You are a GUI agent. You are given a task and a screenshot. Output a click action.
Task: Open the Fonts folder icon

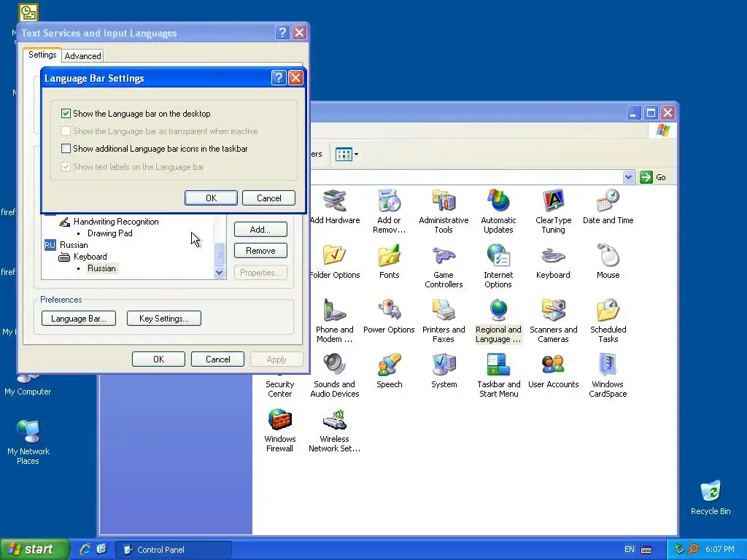390,262
